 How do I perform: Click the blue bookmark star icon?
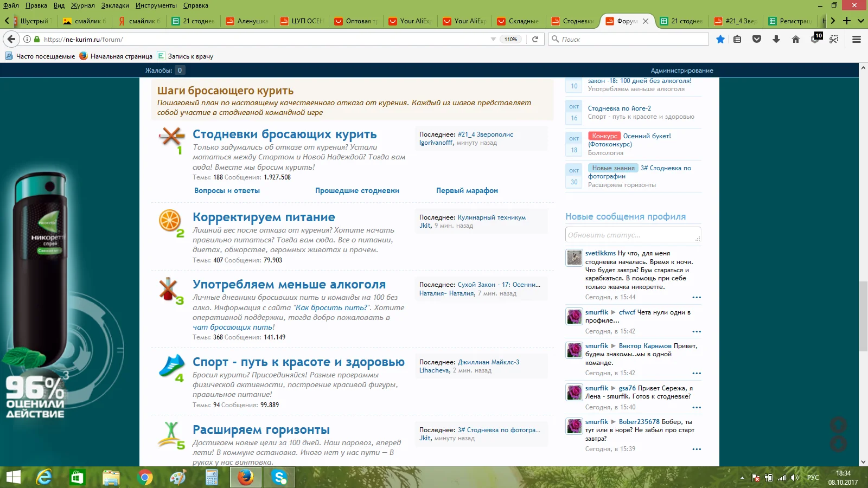coord(720,39)
